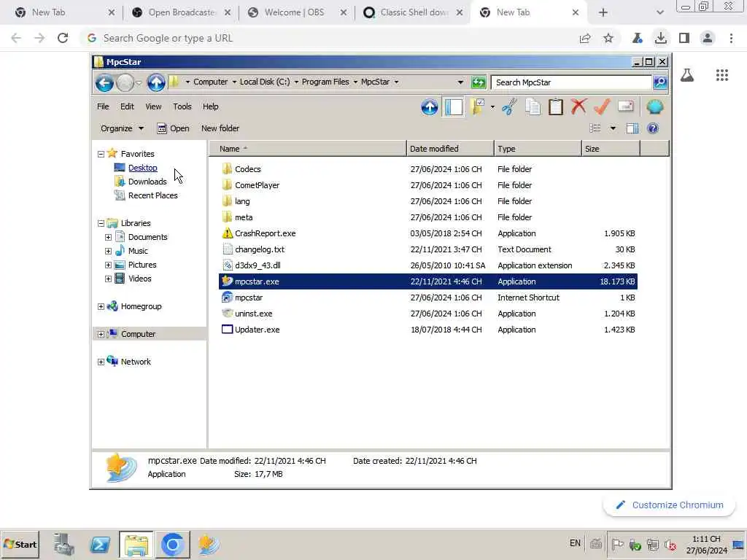Open the View menu

pyautogui.click(x=153, y=106)
